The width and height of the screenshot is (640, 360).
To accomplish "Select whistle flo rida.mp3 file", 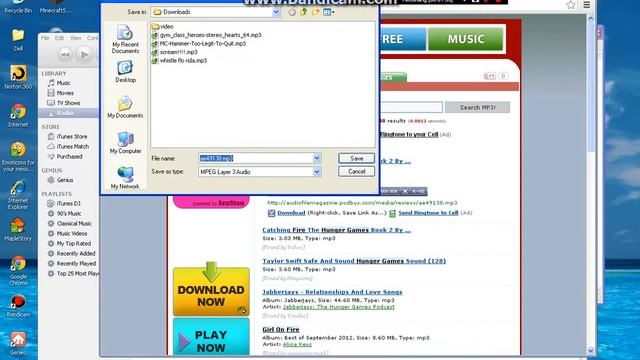I will tap(179, 60).
